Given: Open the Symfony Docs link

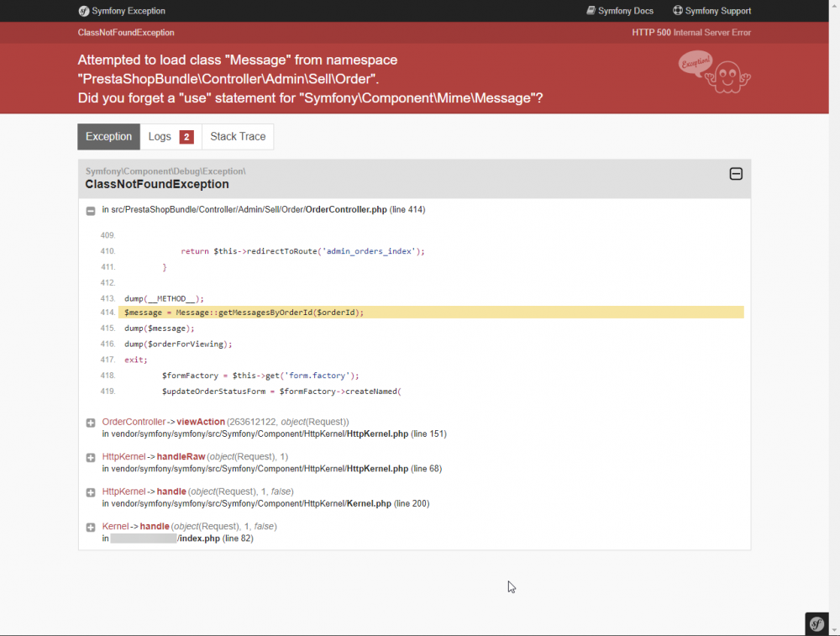Looking at the screenshot, I should (620, 11).
